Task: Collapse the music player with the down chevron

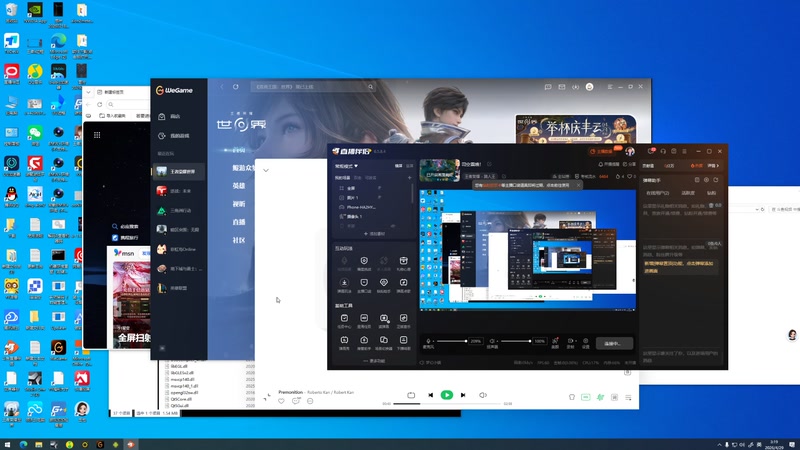Action: [x=266, y=170]
